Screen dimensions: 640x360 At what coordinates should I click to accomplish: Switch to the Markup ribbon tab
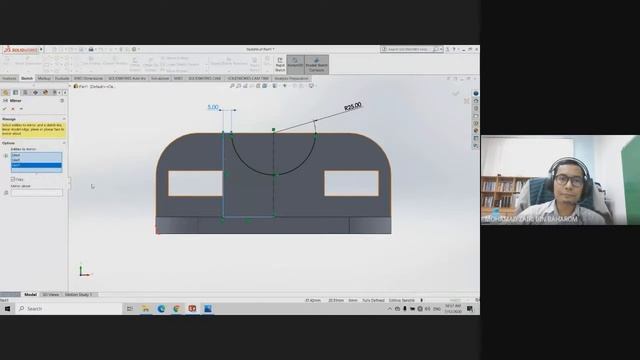coord(44,78)
